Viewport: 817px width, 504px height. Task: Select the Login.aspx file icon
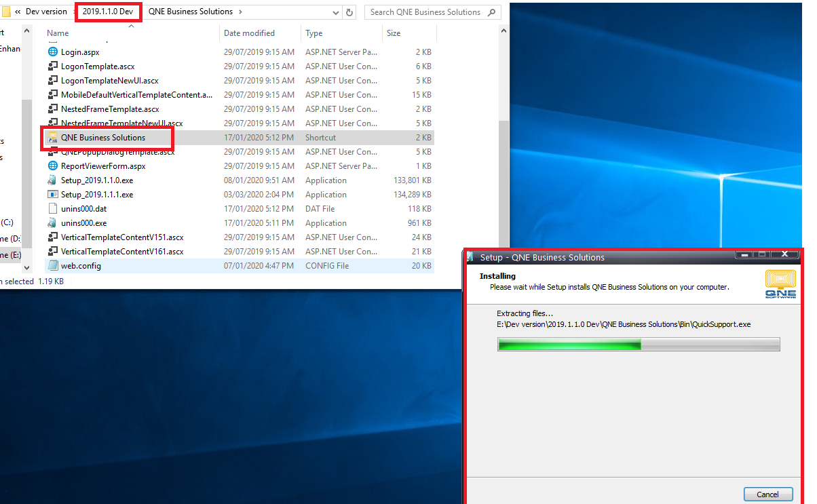pos(52,52)
